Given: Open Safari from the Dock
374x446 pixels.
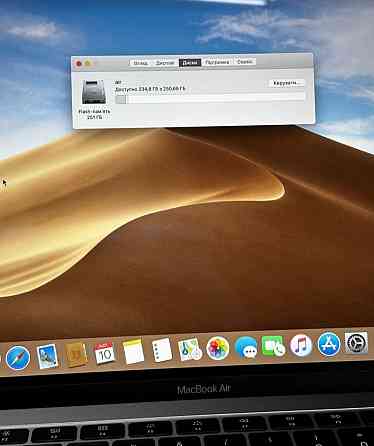Looking at the screenshot, I should tap(17, 357).
